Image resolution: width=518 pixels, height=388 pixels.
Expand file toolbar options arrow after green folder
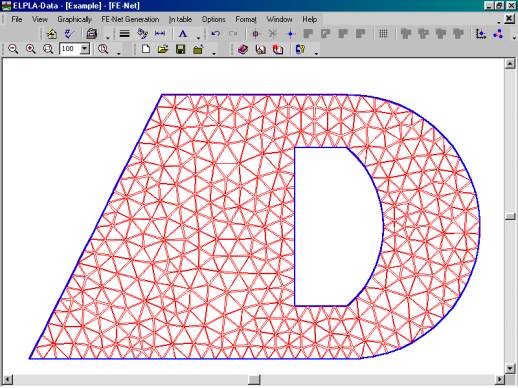pos(214,53)
